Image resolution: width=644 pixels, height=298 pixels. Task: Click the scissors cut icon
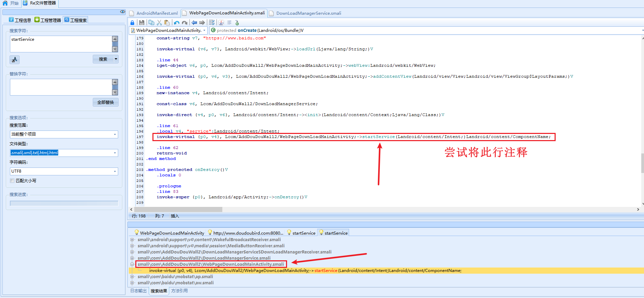[x=159, y=23]
